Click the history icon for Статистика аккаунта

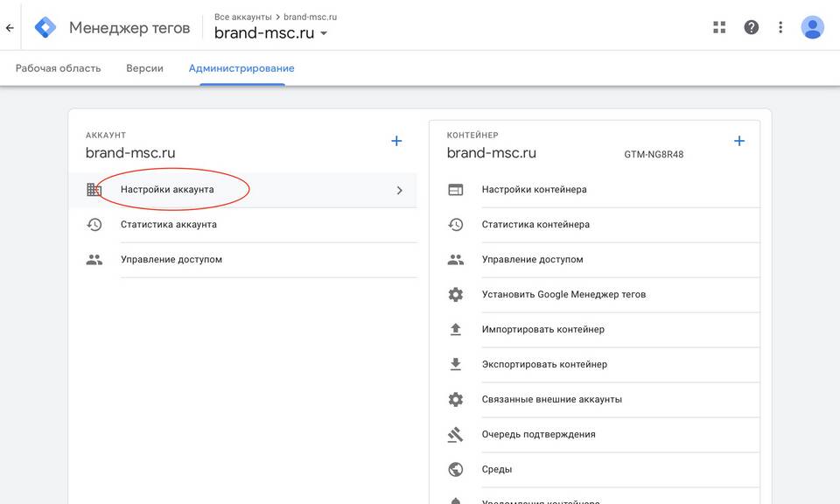click(94, 224)
